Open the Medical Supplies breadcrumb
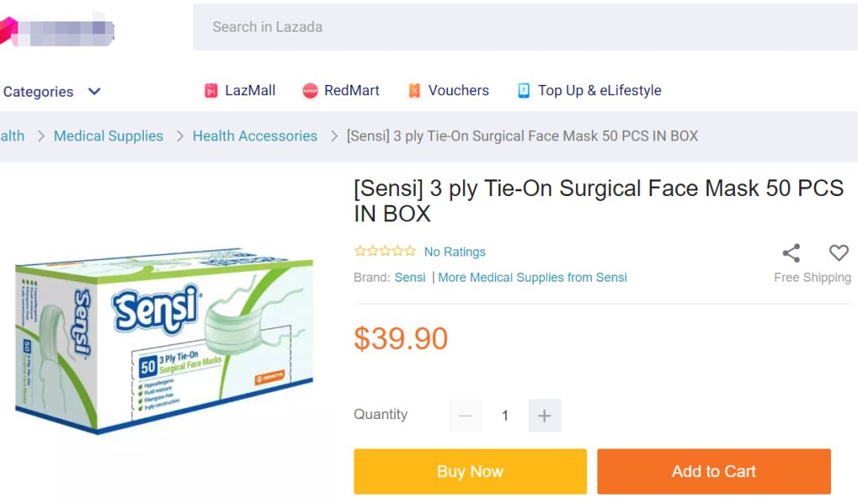Image resolution: width=858 pixels, height=504 pixels. click(x=108, y=137)
